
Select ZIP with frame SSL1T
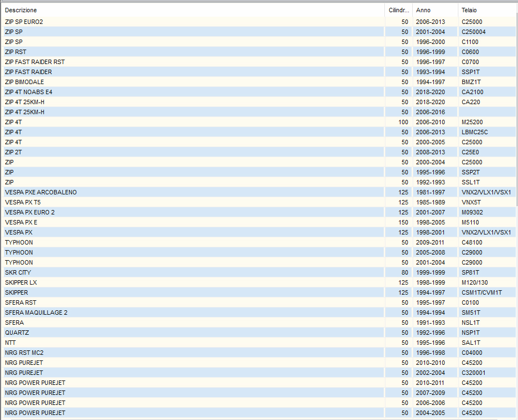pyautogui.click(x=258, y=182)
